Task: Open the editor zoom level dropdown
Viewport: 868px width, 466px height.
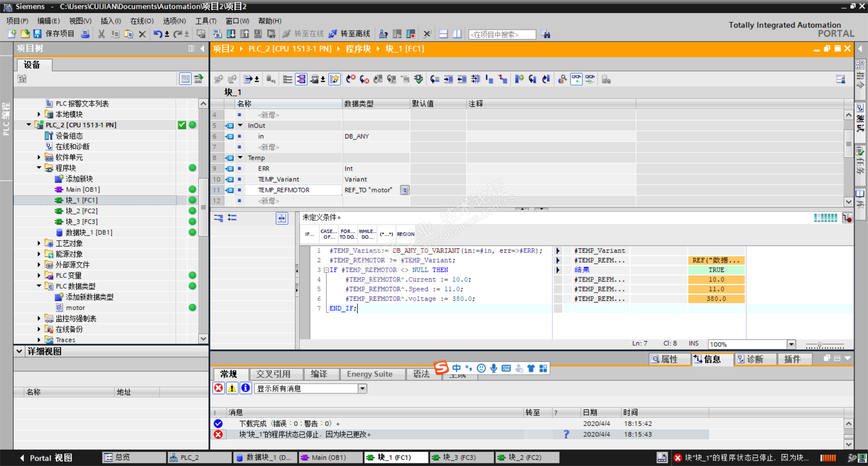Action: [x=791, y=344]
